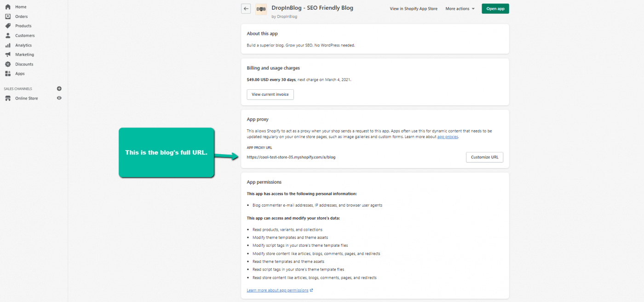This screenshot has width=644, height=302.
Task: Click the SALES CHANNELS section label
Action: coord(18,88)
